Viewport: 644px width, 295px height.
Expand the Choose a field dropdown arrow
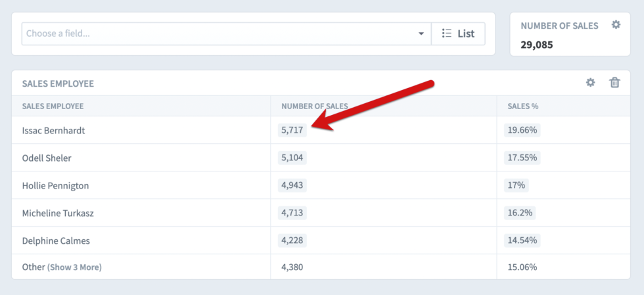pyautogui.click(x=421, y=34)
